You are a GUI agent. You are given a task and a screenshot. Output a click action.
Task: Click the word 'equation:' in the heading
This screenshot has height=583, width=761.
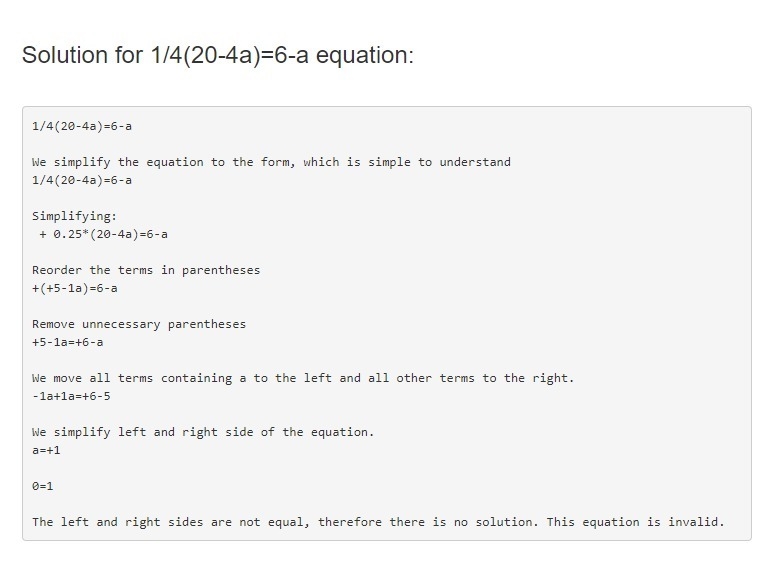pos(365,55)
